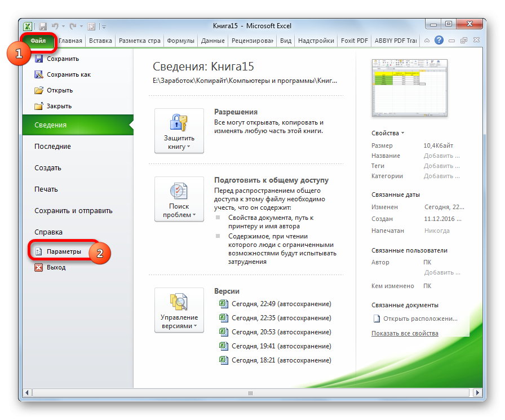This screenshot has height=420, width=505.
Task: Click the ribbon-level minimize window icon
Action: point(451,41)
